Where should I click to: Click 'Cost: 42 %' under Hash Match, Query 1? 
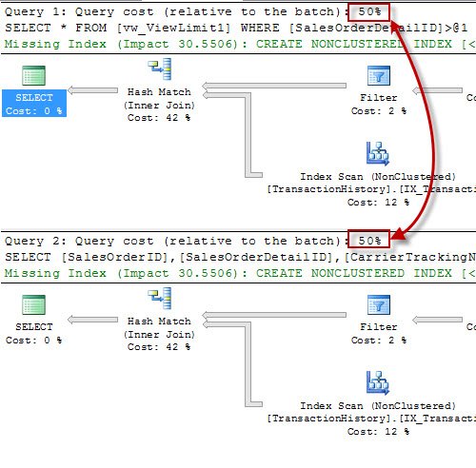[159, 118]
